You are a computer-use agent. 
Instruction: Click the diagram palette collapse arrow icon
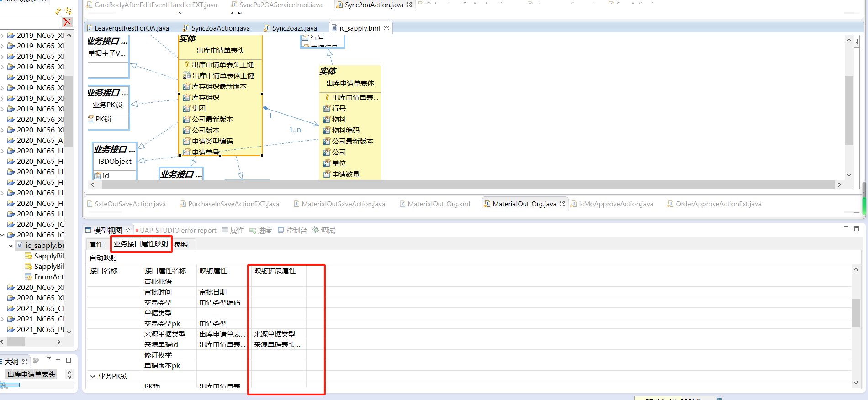pos(857,42)
